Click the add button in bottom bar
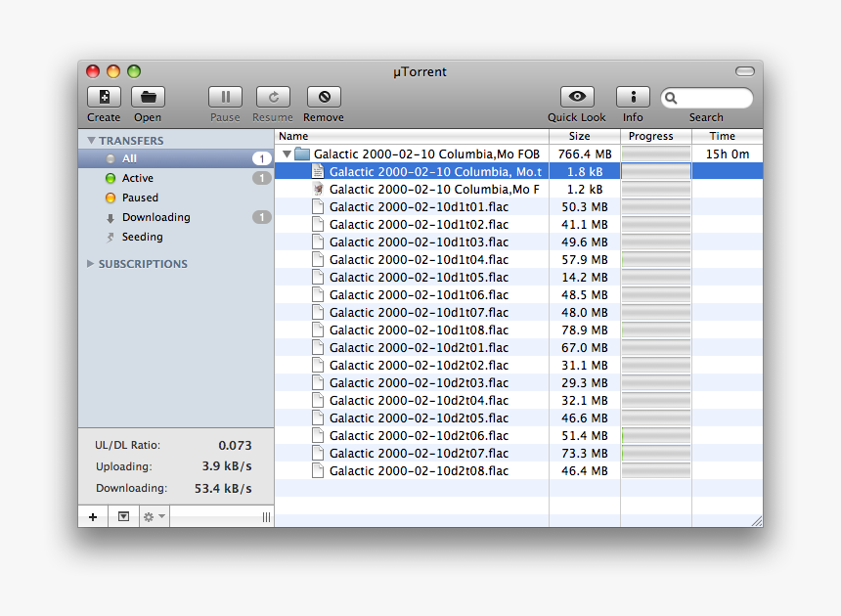The width and height of the screenshot is (841, 616). point(93,515)
